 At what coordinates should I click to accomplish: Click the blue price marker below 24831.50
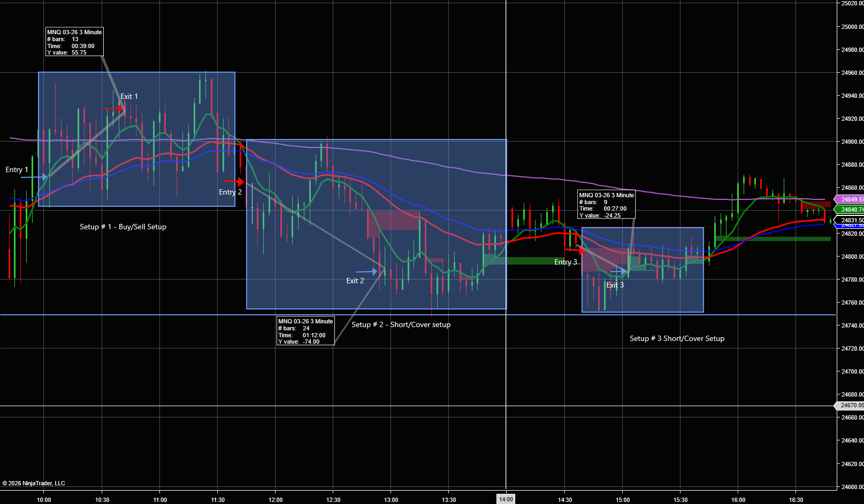coord(849,226)
